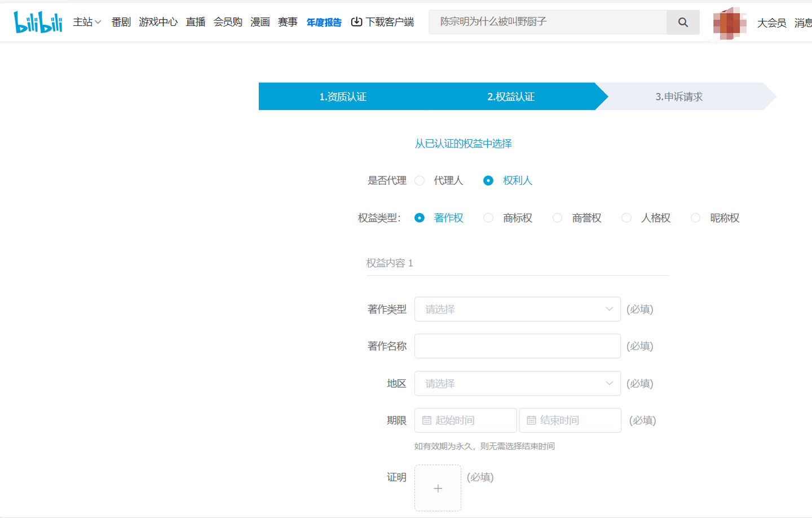The height and width of the screenshot is (518, 812).
Task: Go to step 1.资质认证
Action: pos(343,96)
